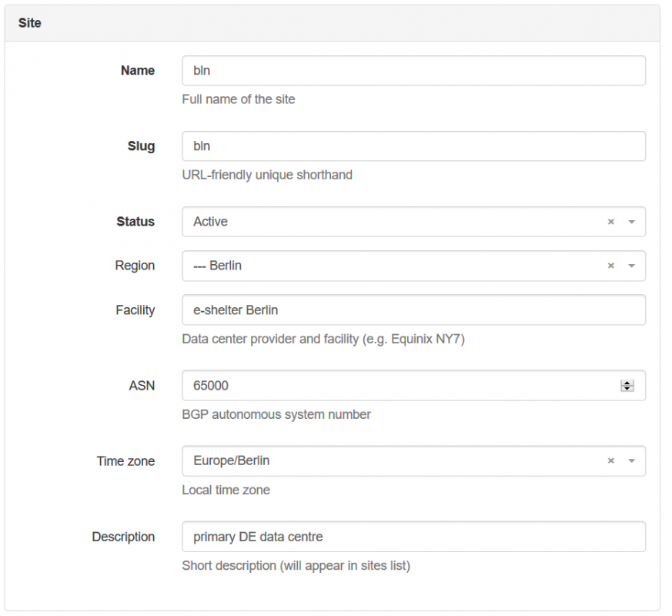
Task: Click the ASN decrement arrow
Action: click(629, 390)
